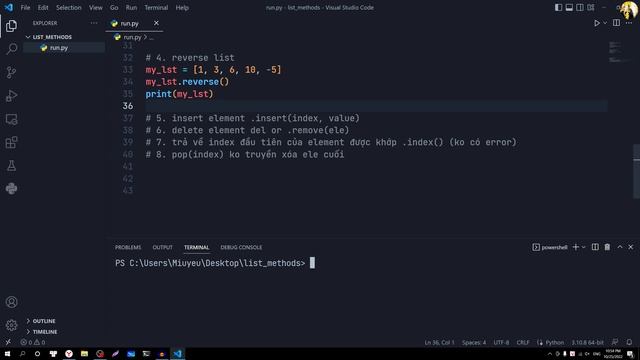The height and width of the screenshot is (360, 640).
Task: Open the Search view in activity bar
Action: click(11, 49)
